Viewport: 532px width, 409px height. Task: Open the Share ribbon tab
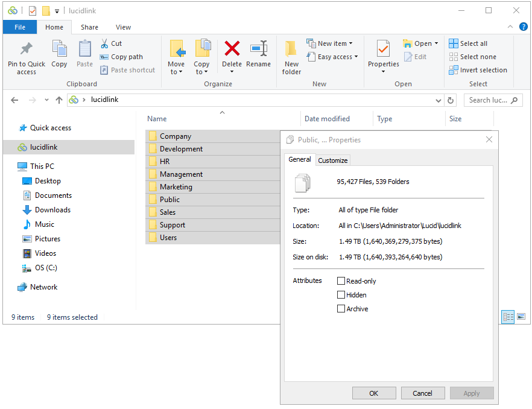tap(89, 27)
